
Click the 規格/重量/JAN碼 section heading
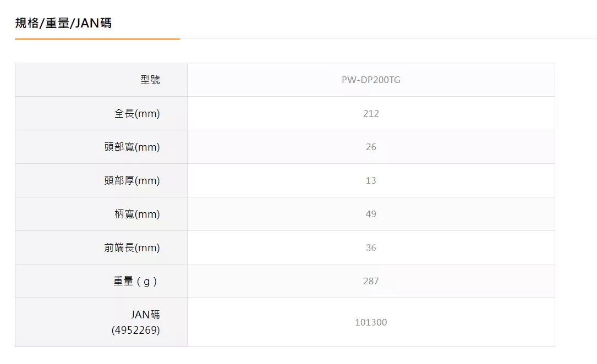point(63,23)
